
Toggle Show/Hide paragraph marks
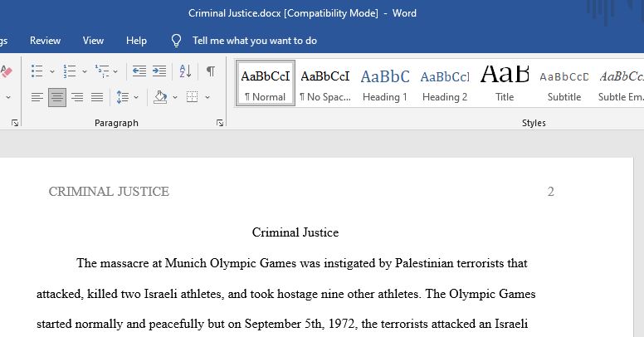click(210, 71)
